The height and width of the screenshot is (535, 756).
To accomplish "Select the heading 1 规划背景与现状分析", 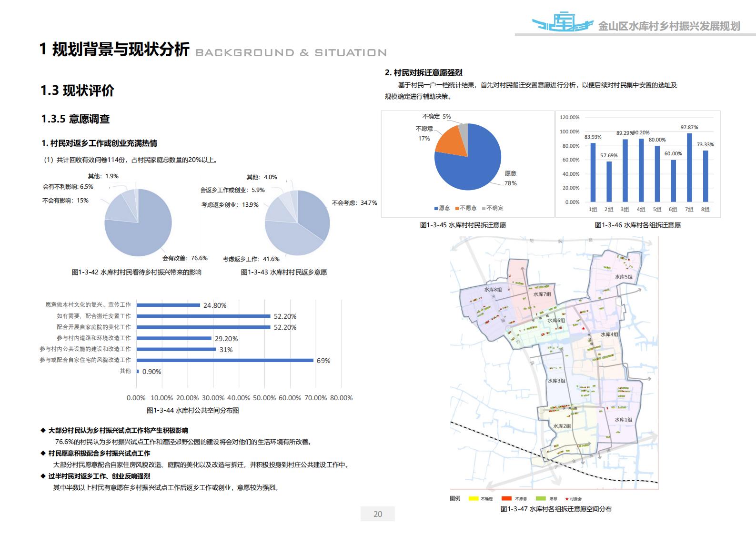I will (114, 49).
